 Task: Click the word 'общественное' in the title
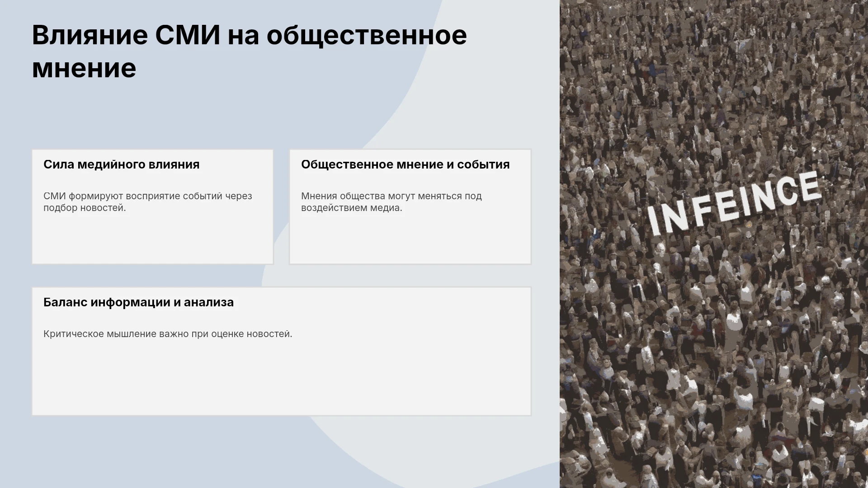pos(367,36)
